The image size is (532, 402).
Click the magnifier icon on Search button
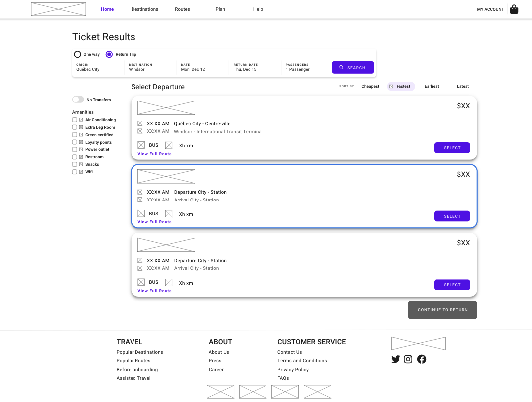point(341,67)
